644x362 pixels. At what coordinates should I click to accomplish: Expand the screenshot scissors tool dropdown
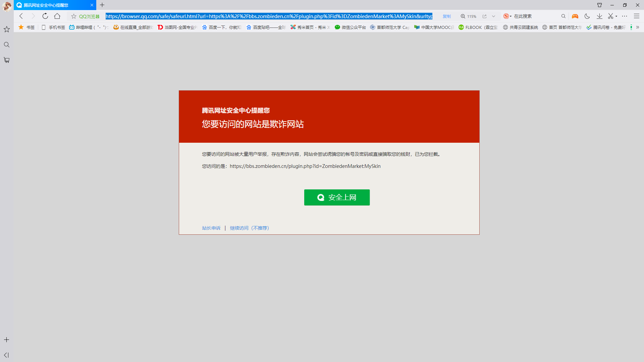tap(616, 16)
